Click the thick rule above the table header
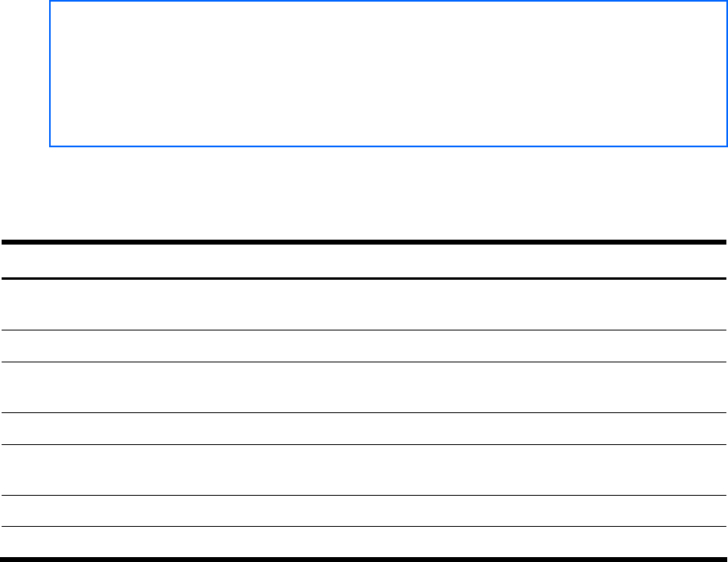The height and width of the screenshot is (562, 728). click(364, 242)
